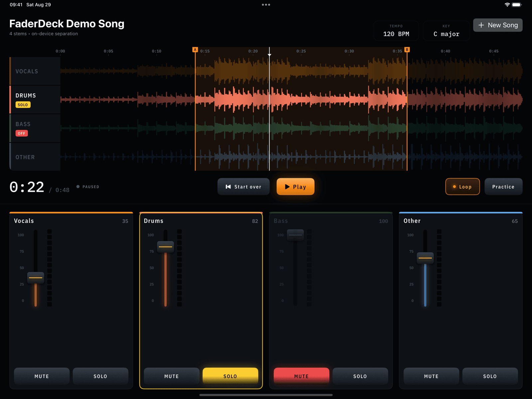Click the total duration 0:48
532x399 pixels.
click(x=62, y=190)
